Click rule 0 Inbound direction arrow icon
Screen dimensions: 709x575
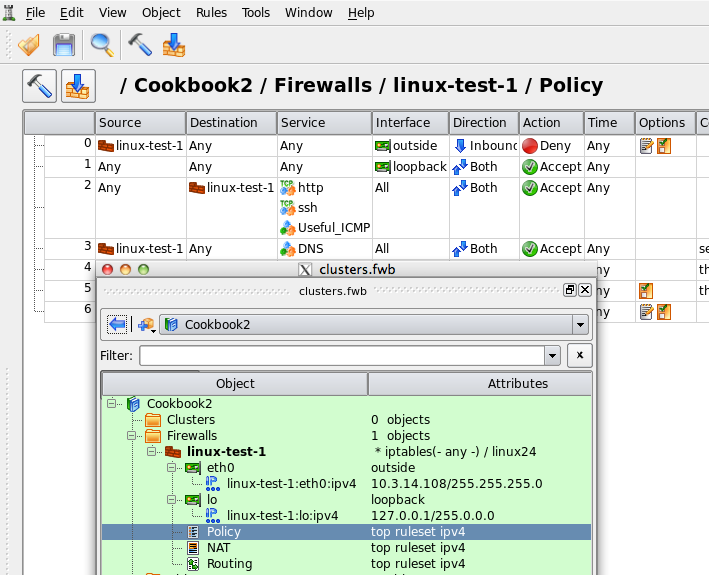pos(460,146)
